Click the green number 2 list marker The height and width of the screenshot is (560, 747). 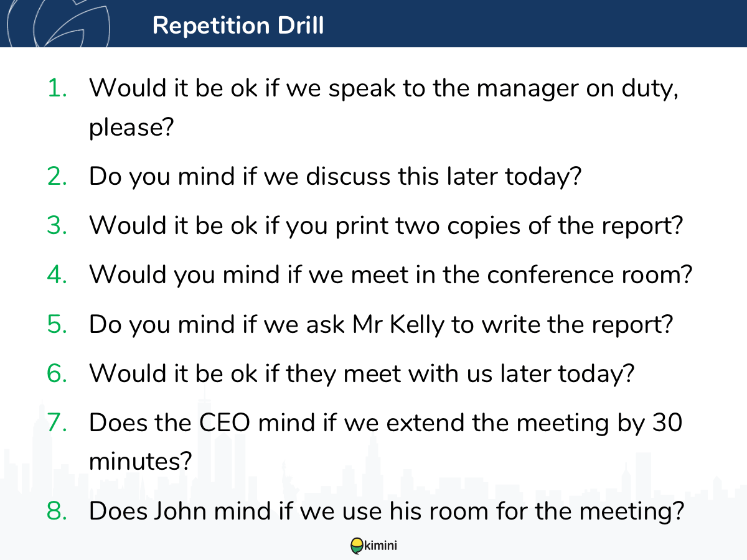pos(57,177)
